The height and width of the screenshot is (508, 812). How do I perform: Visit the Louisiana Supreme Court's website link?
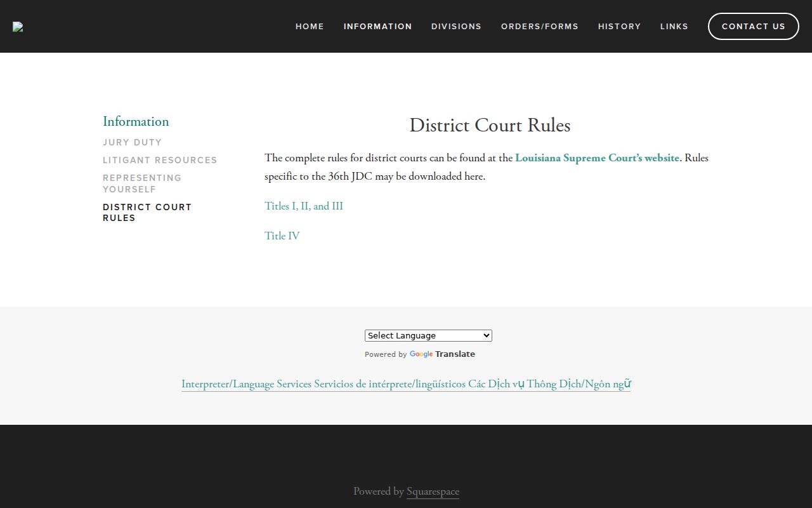[x=597, y=157]
